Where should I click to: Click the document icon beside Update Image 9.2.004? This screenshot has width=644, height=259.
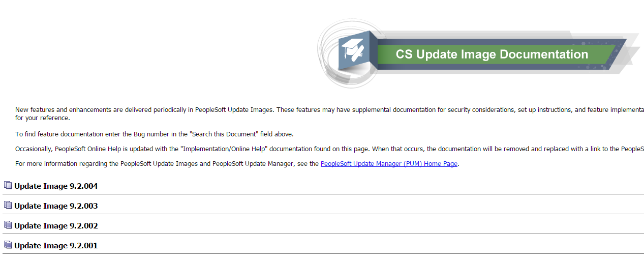click(8, 186)
